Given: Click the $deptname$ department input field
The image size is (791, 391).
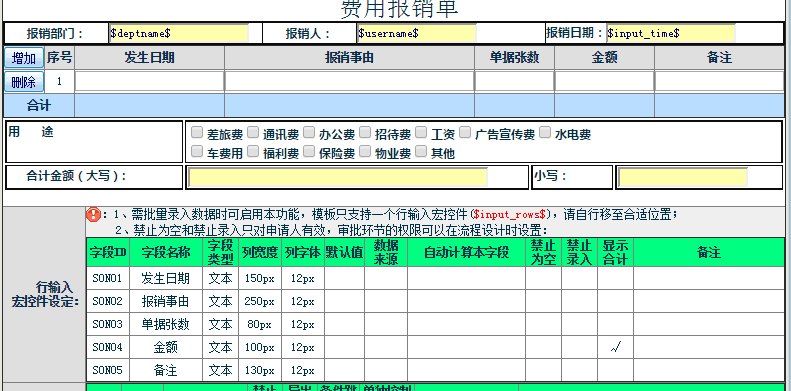Looking at the screenshot, I should [179, 33].
